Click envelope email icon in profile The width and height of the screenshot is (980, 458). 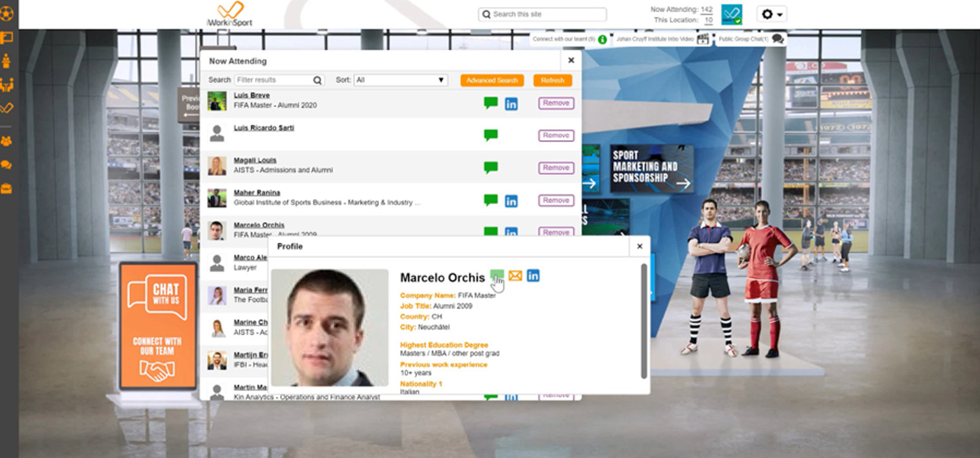pos(515,276)
